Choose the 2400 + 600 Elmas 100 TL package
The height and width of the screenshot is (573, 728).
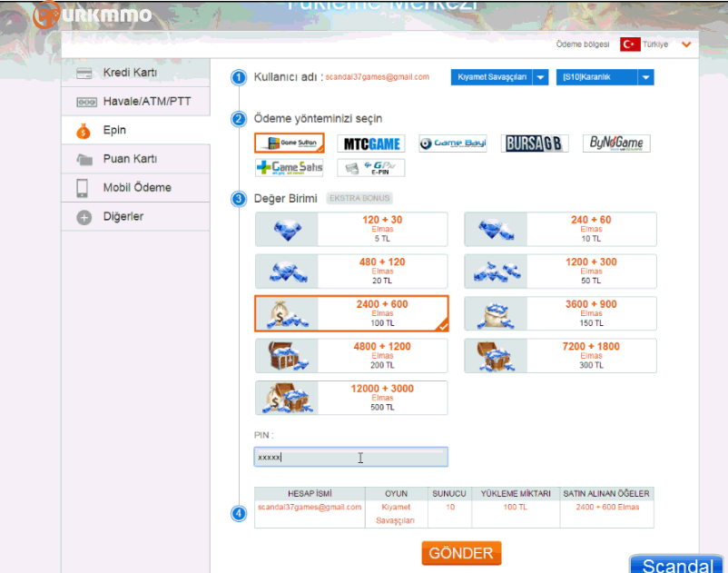(x=351, y=313)
